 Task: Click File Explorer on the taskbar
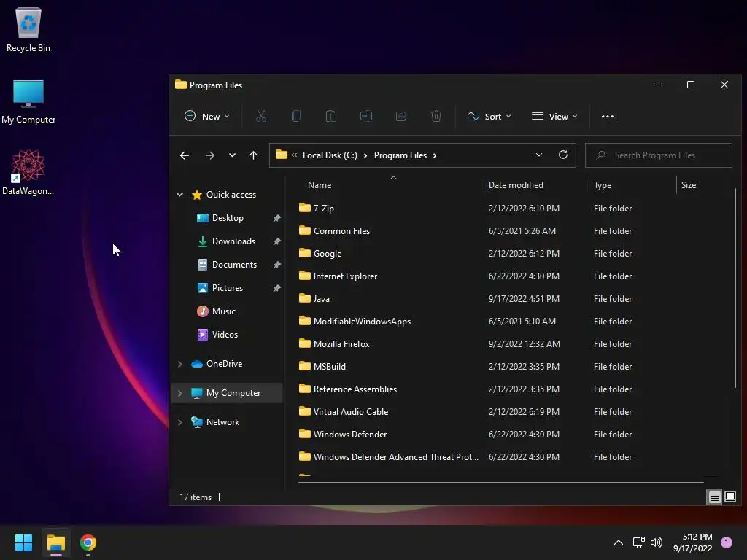tap(55, 542)
